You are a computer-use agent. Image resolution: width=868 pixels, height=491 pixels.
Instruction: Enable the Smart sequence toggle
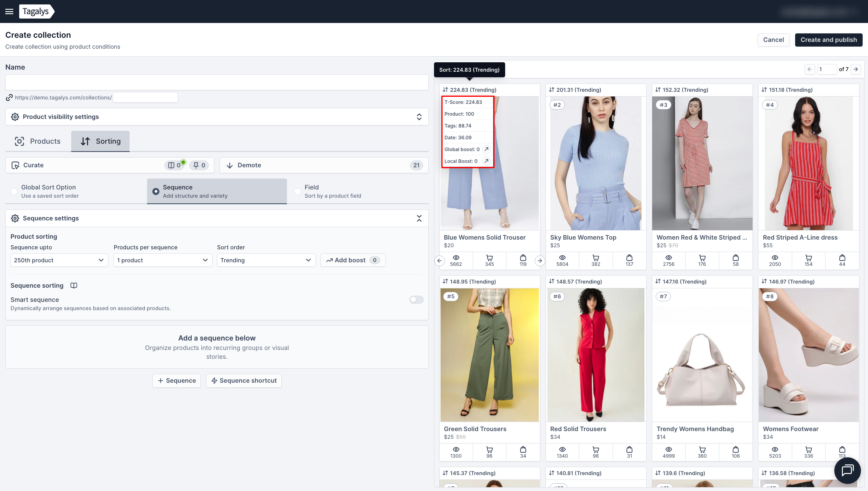click(416, 299)
